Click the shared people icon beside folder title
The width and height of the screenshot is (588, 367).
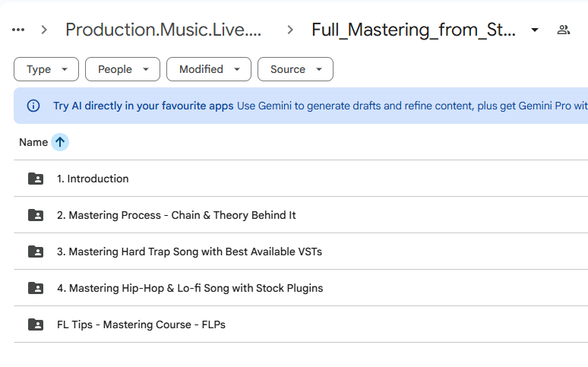click(x=563, y=30)
